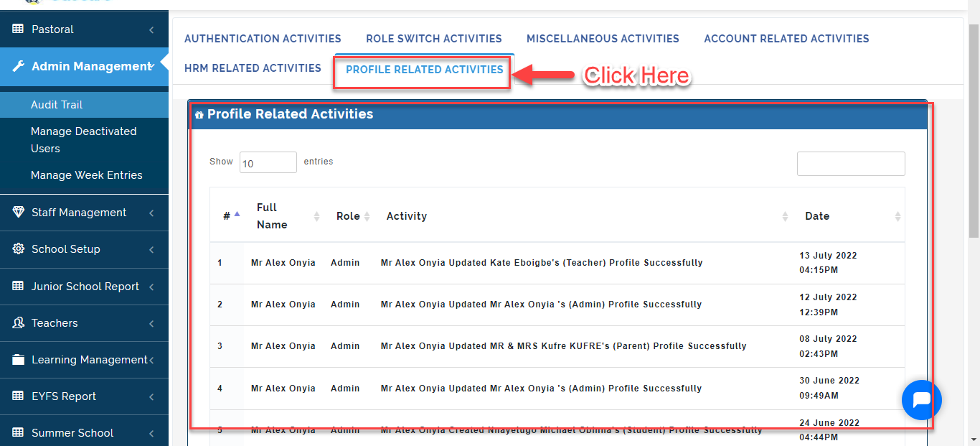
Task: Click sort arrows on Activity column
Action: 785,216
